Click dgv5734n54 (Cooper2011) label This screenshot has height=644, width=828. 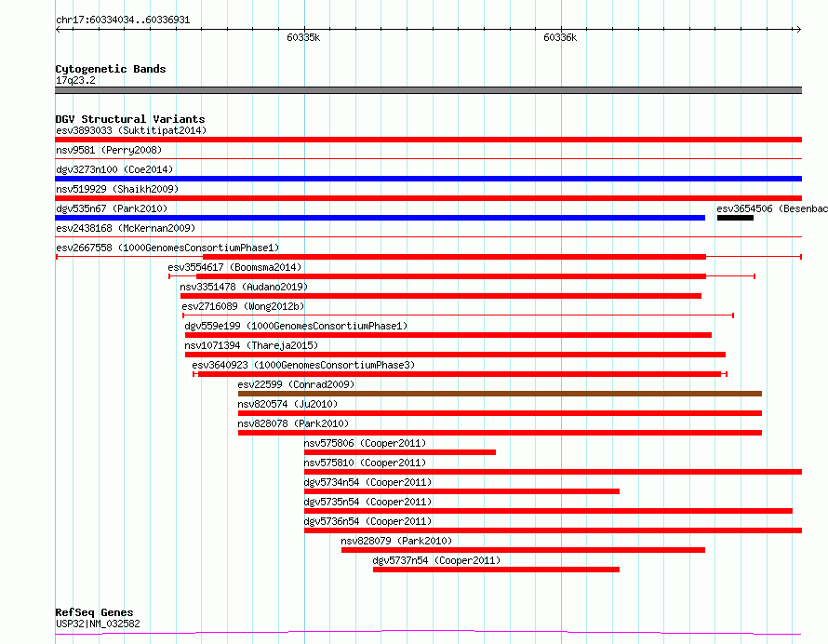click(x=367, y=482)
